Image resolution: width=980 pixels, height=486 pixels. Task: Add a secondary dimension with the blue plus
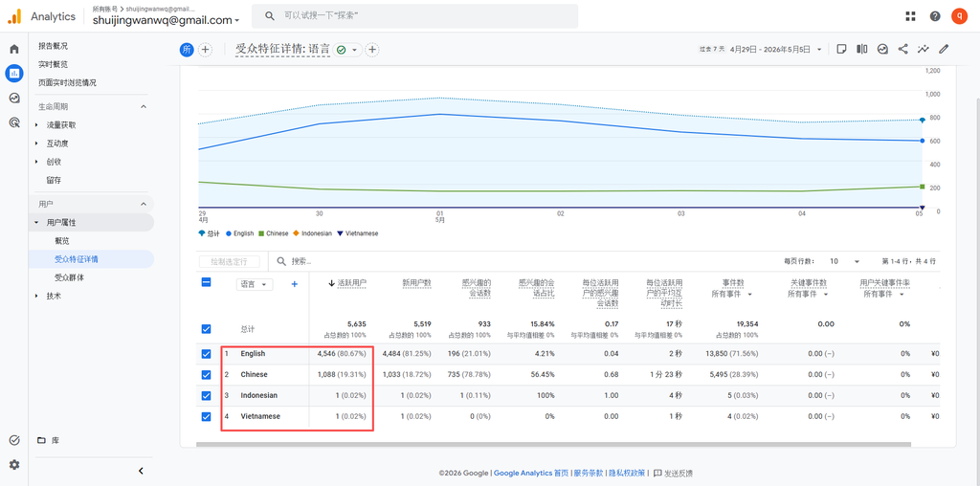point(295,284)
